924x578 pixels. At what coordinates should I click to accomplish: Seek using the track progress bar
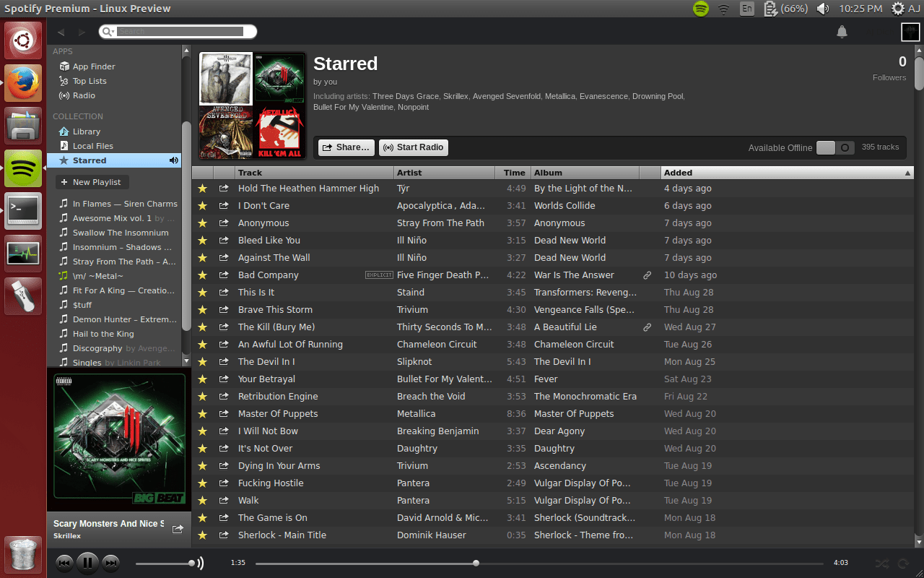coord(539,563)
